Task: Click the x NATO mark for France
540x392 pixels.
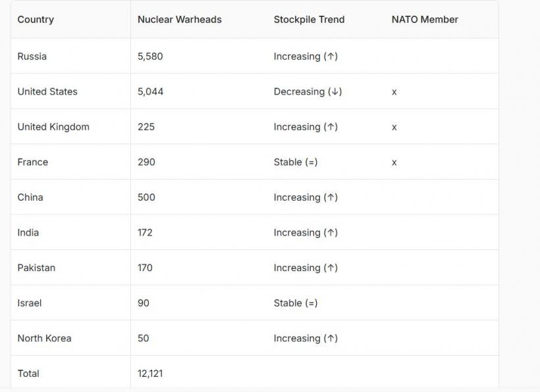Action: coord(394,162)
